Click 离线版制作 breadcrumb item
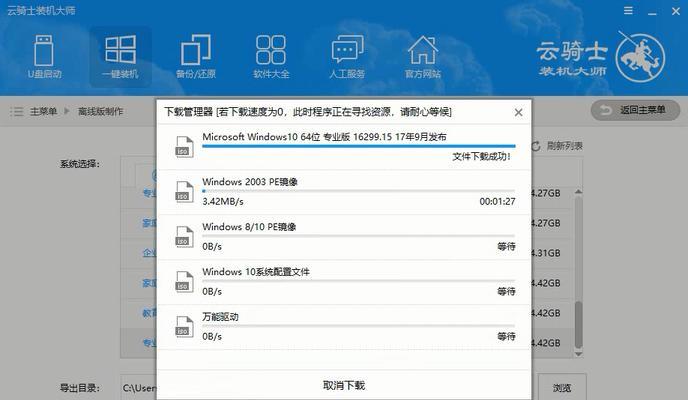Image resolution: width=688 pixels, height=400 pixels. coord(100,111)
